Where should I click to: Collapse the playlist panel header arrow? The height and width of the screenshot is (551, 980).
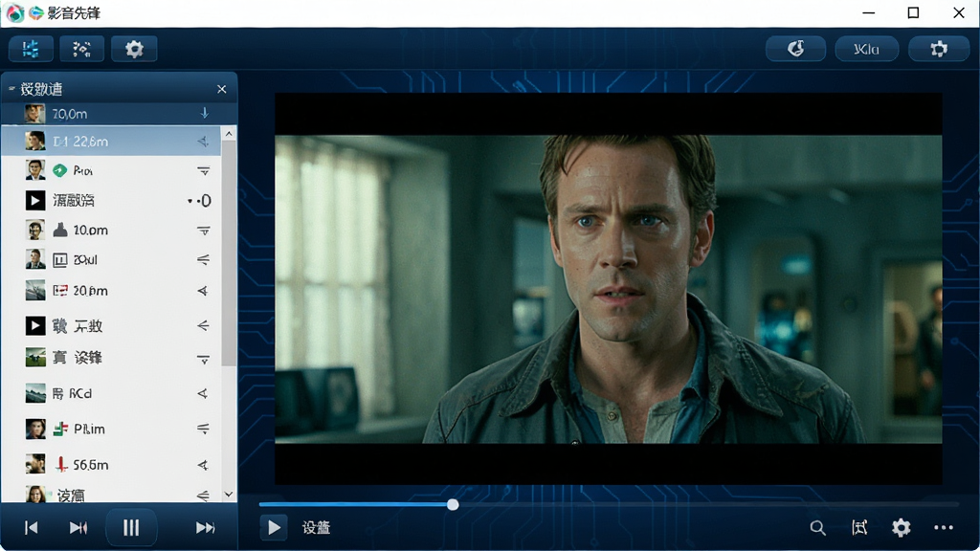point(11,89)
